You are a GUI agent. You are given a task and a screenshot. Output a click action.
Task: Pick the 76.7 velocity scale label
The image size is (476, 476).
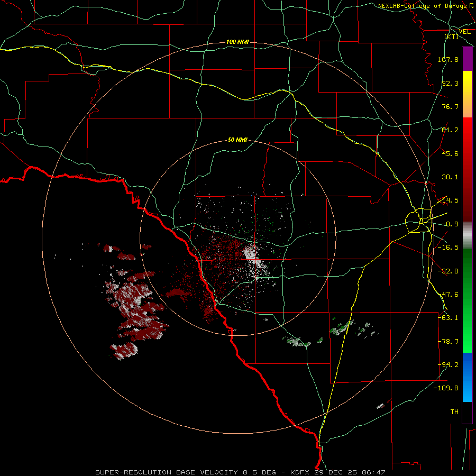(450, 106)
